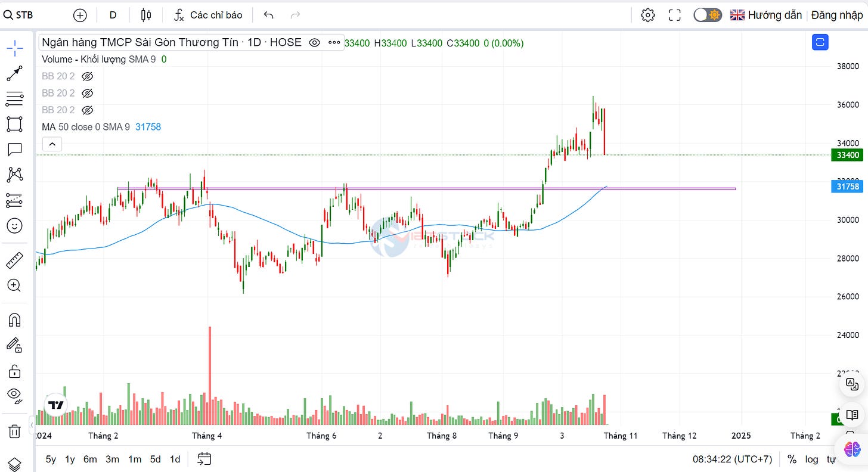Show the second hidden BB 20 2 indicator
Image resolution: width=868 pixels, height=472 pixels.
[88, 93]
